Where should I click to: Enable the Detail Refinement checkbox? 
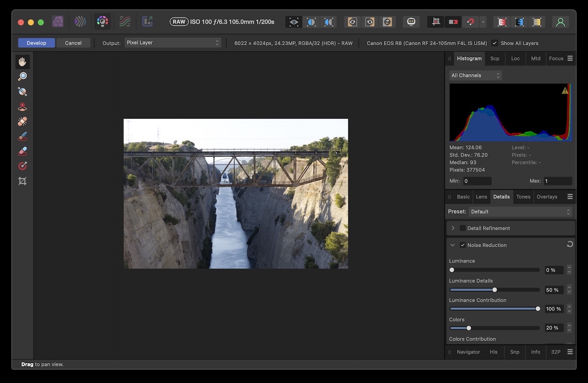pos(463,228)
